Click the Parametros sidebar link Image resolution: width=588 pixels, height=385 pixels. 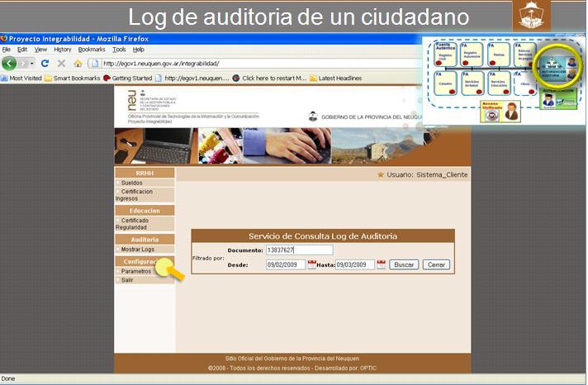(135, 271)
